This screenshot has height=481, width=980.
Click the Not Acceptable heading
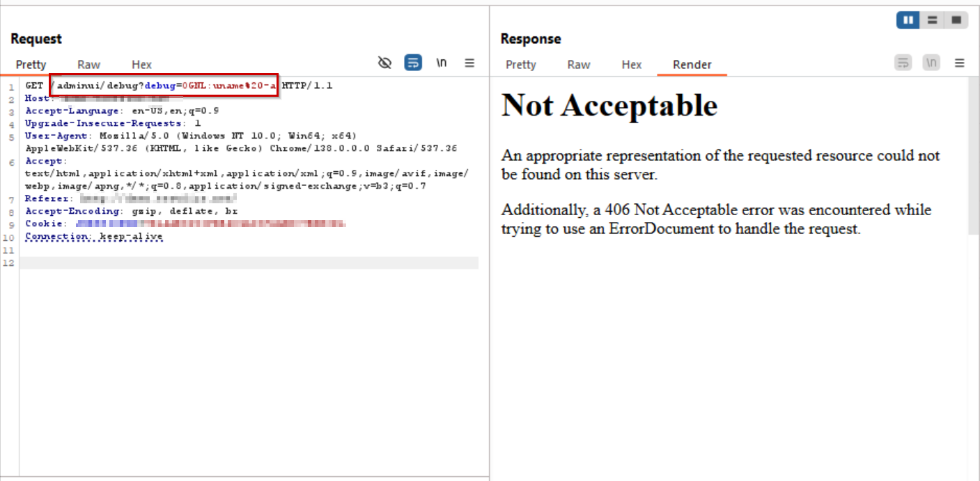609,105
